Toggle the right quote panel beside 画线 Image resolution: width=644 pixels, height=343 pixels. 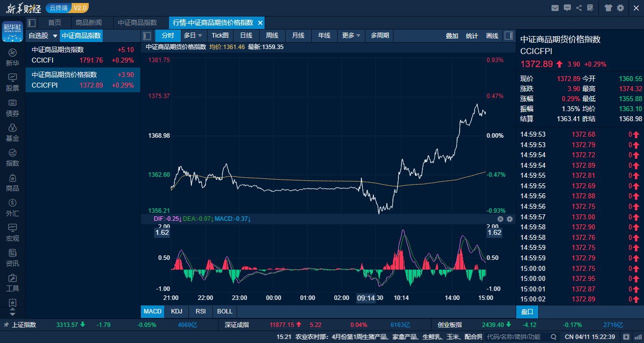(508, 36)
